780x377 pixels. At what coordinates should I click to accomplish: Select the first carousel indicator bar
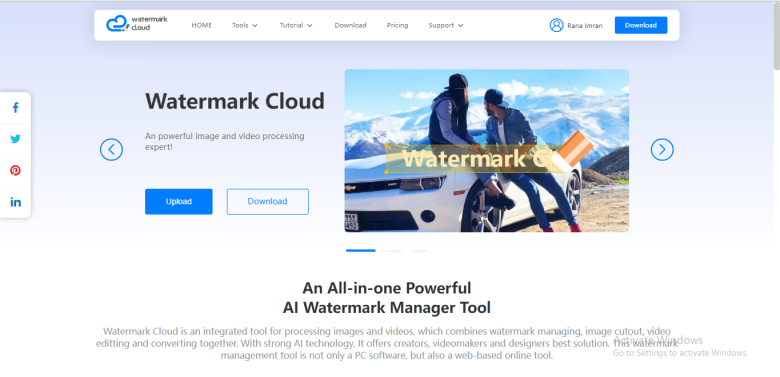(x=361, y=251)
